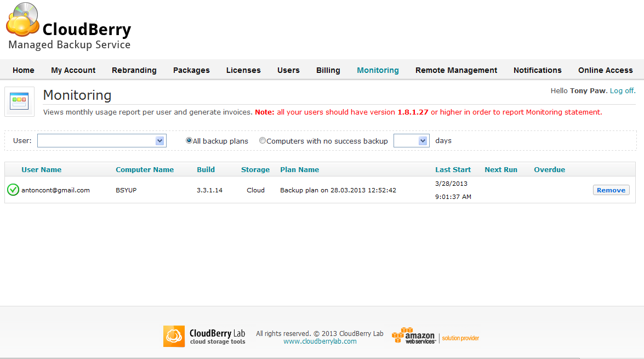The width and height of the screenshot is (644, 359).
Task: Select Computers with no success backup option
Action: click(263, 141)
